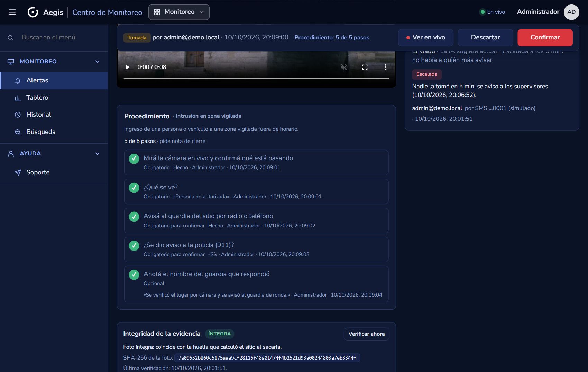Screen dimensions: 588x372
Task: Click check icon for 'Avisá al guardia' step
Action: [x=134, y=217]
